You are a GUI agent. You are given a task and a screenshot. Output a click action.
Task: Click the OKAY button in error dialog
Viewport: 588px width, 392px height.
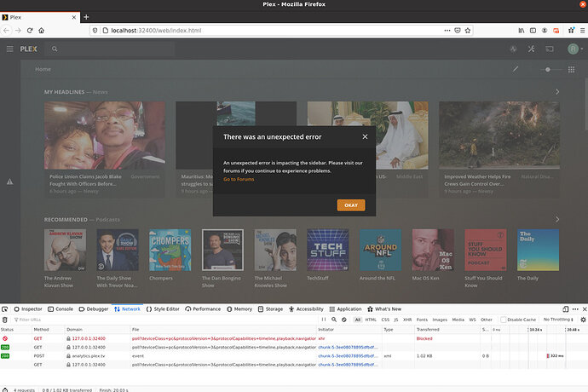tap(350, 205)
